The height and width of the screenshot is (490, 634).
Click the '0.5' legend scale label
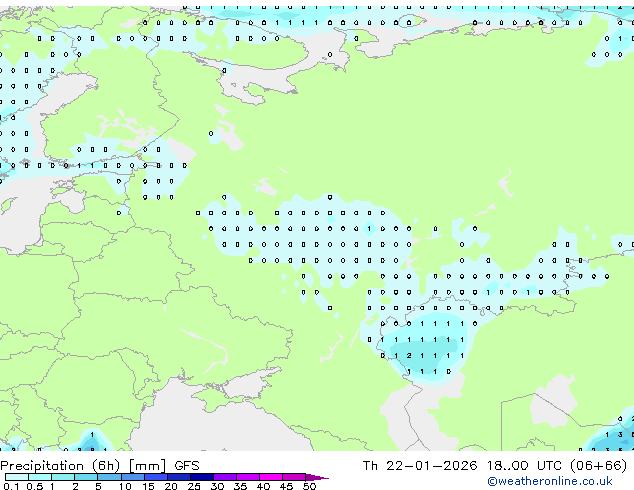point(35,486)
